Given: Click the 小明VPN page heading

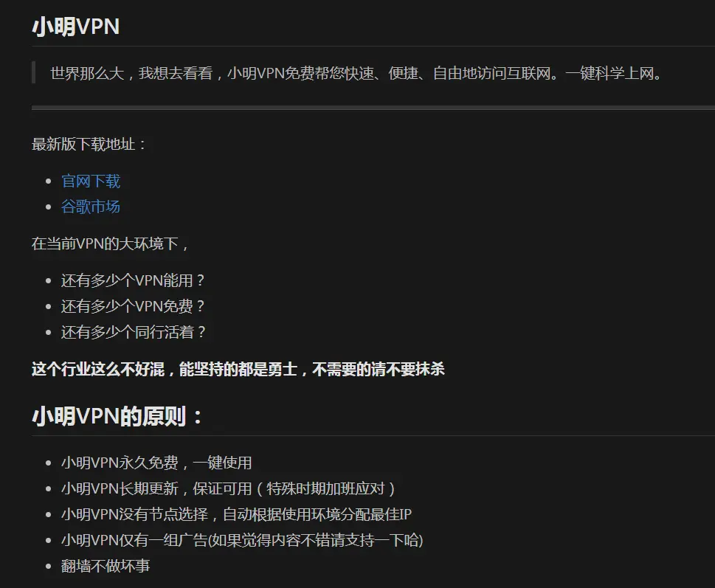Looking at the screenshot, I should point(76,27).
